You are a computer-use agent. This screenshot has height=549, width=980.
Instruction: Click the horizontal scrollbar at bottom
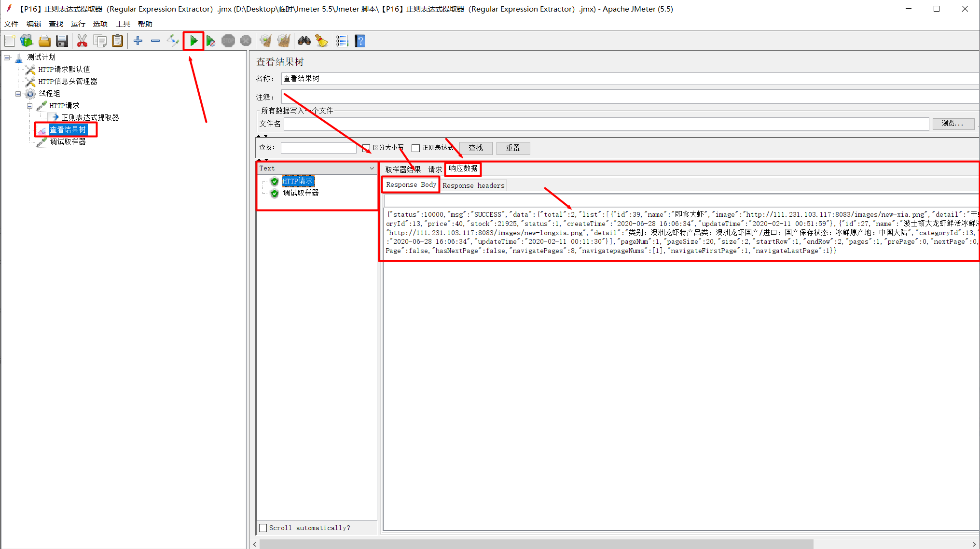point(537,544)
